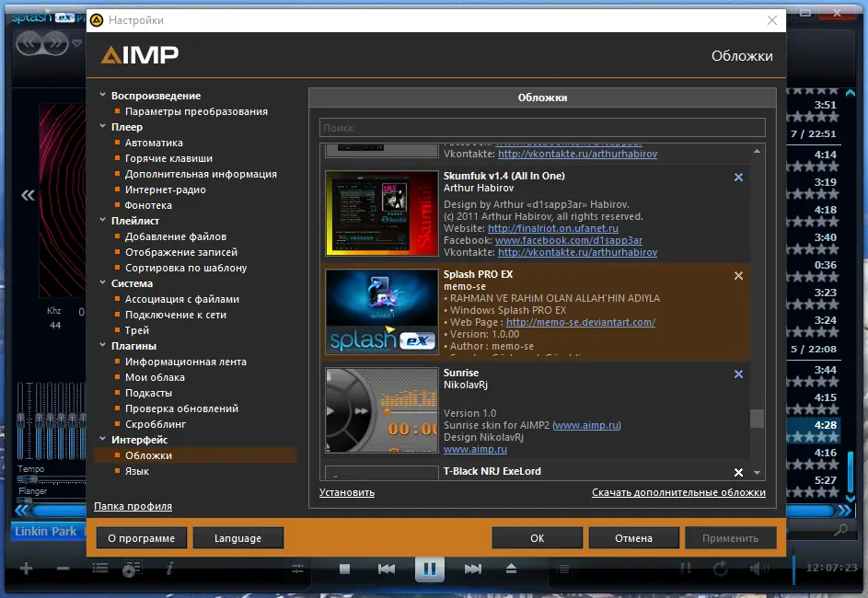Remove the T-Black NRJ ExeLord skin with X
The image size is (868, 598).
point(738,473)
